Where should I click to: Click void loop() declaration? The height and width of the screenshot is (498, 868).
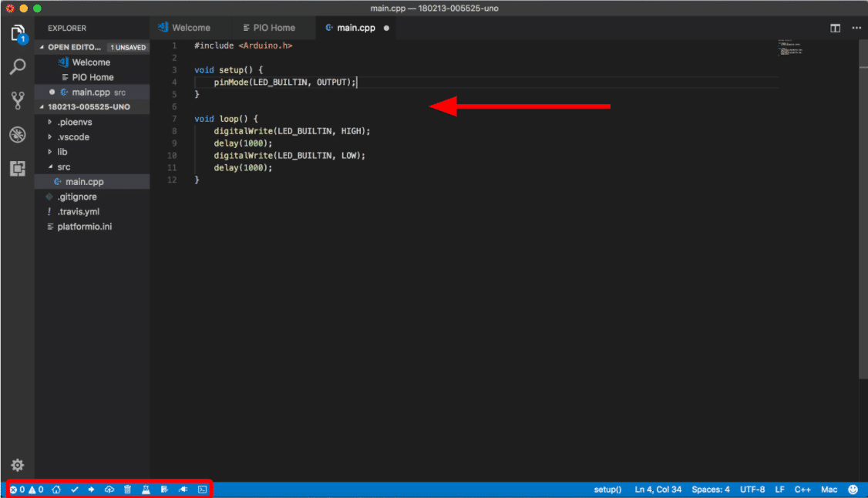point(226,119)
